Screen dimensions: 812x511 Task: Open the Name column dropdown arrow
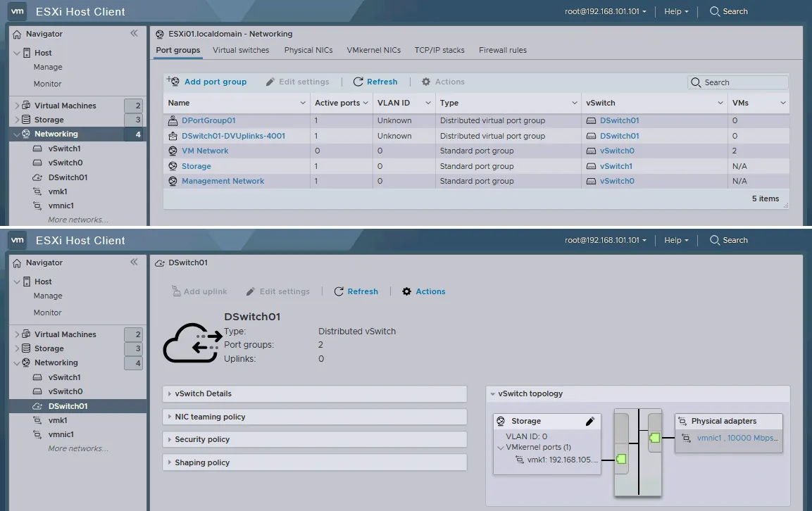(x=303, y=103)
